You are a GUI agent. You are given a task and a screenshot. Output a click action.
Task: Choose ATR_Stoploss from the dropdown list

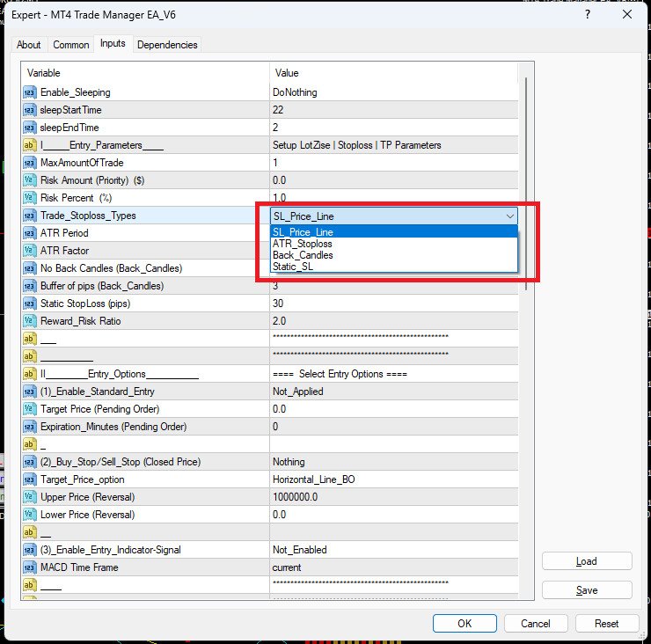pyautogui.click(x=302, y=244)
